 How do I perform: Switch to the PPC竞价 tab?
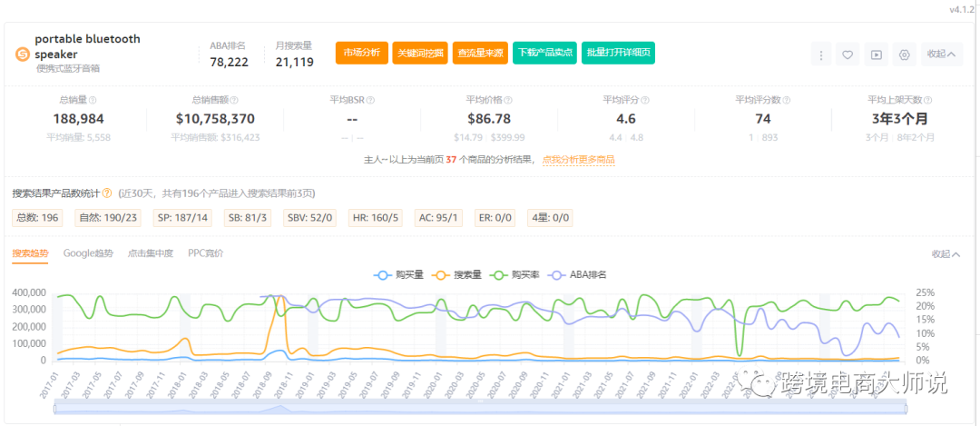(205, 253)
